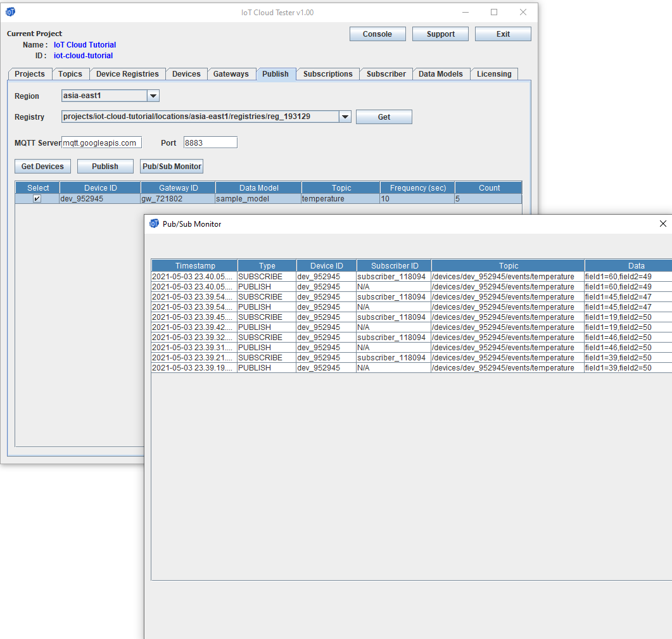672x639 pixels.
Task: Click the Publish button below MQTT Server
Action: (x=105, y=167)
